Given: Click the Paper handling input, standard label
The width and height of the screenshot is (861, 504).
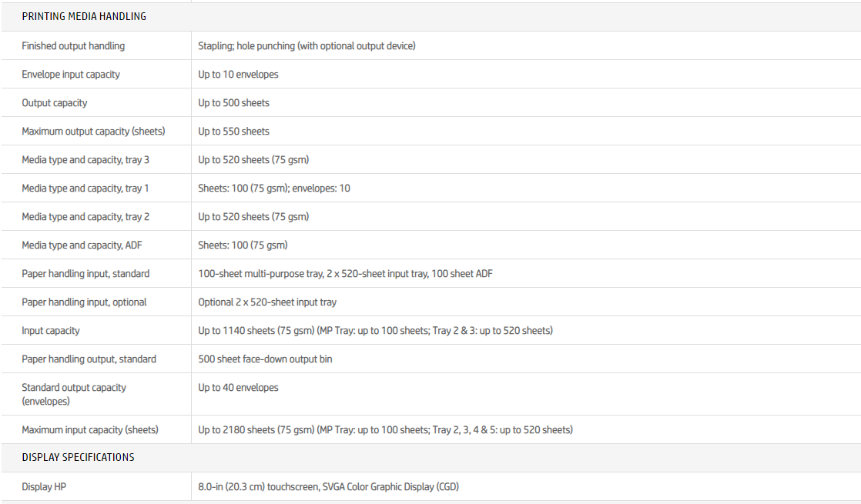Looking at the screenshot, I should point(85,274).
